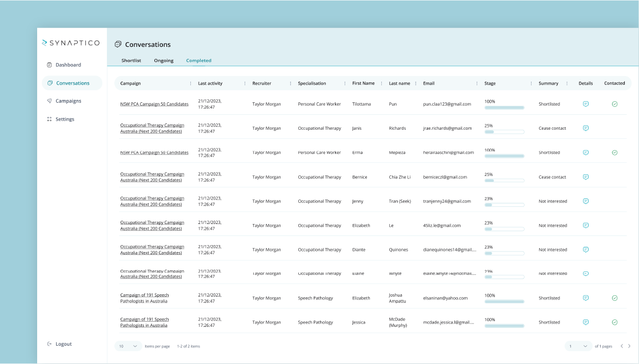
Task: Open Occupational Therapy Campaign link for Janis
Action: click(152, 128)
